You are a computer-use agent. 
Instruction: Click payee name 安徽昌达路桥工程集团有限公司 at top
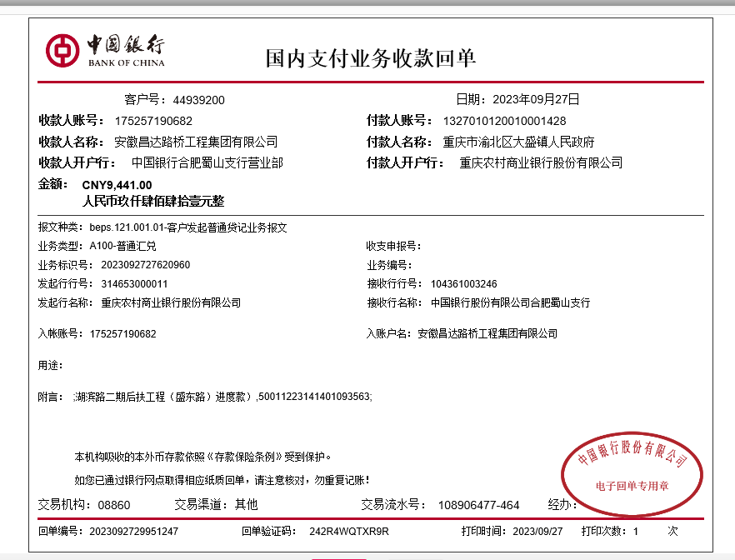pyautogui.click(x=196, y=142)
